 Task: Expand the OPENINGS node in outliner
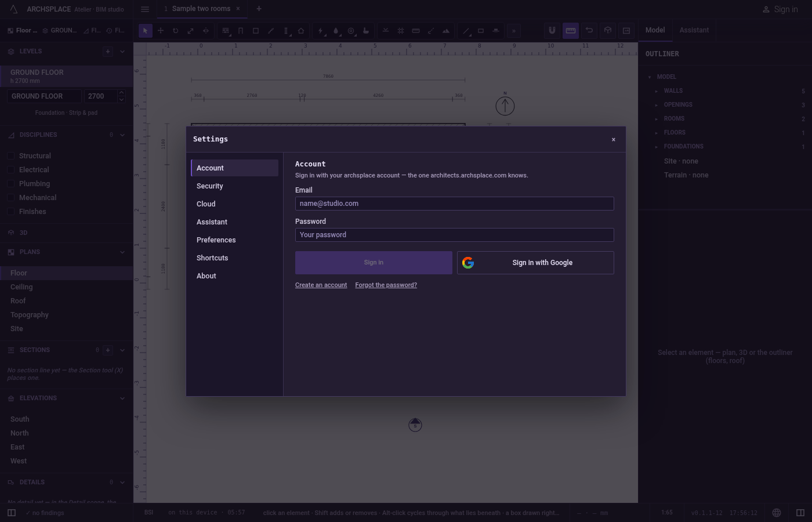[657, 105]
